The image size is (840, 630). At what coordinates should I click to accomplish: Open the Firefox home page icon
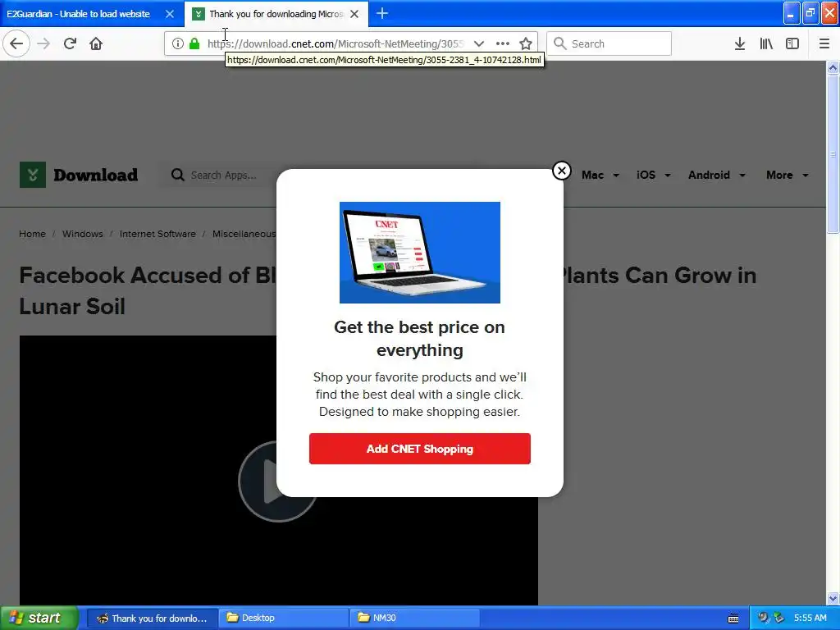tap(96, 43)
